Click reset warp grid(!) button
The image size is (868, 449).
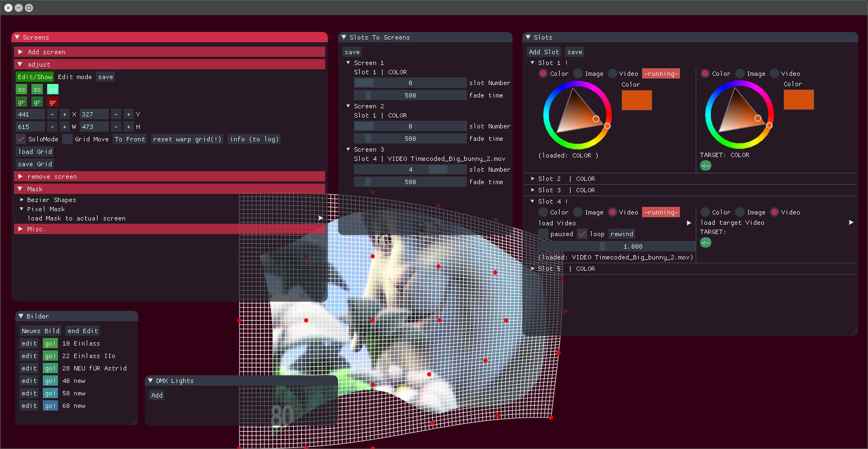187,139
